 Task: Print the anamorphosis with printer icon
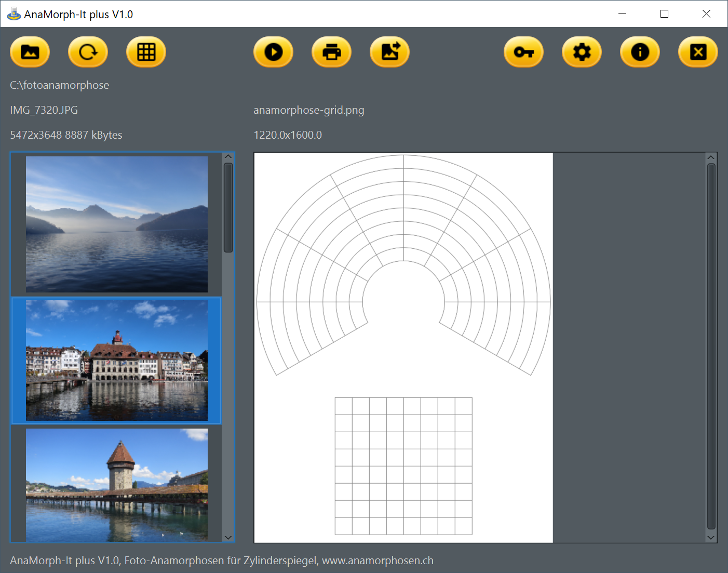332,52
